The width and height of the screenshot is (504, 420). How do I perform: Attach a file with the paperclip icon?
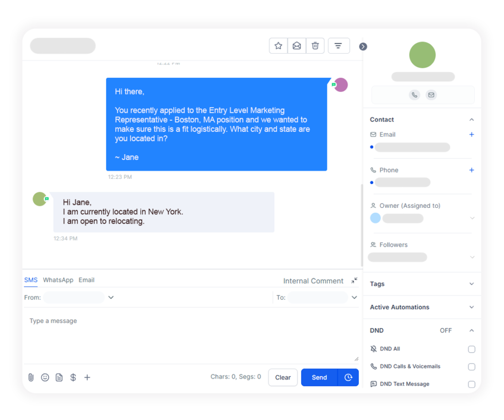(31, 377)
